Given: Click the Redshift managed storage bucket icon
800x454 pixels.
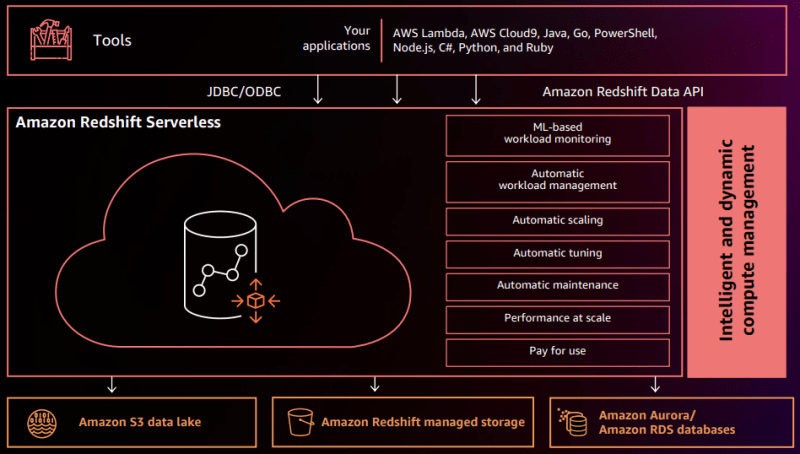Looking at the screenshot, I should pyautogui.click(x=301, y=422).
